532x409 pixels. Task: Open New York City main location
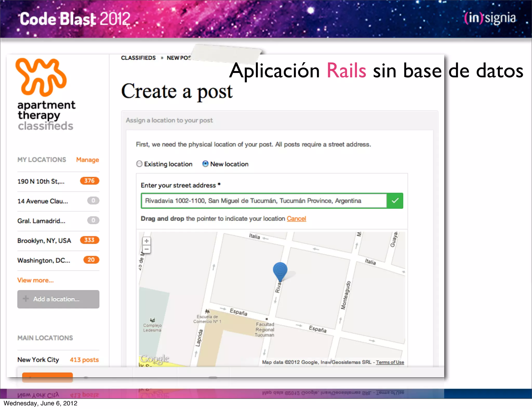pyautogui.click(x=38, y=360)
